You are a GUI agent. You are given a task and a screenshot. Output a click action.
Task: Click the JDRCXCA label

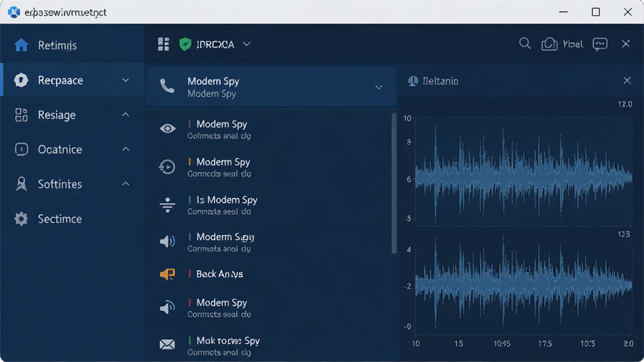[x=215, y=45]
